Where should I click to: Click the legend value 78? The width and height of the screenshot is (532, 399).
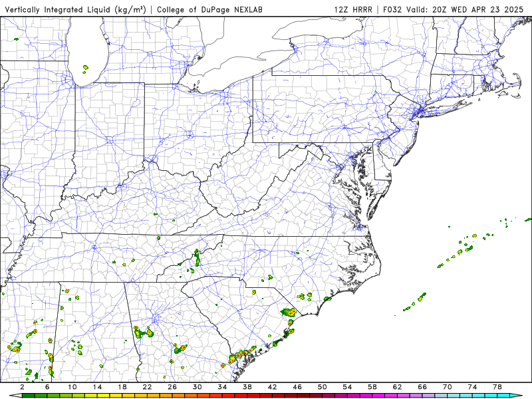pyautogui.click(x=497, y=387)
